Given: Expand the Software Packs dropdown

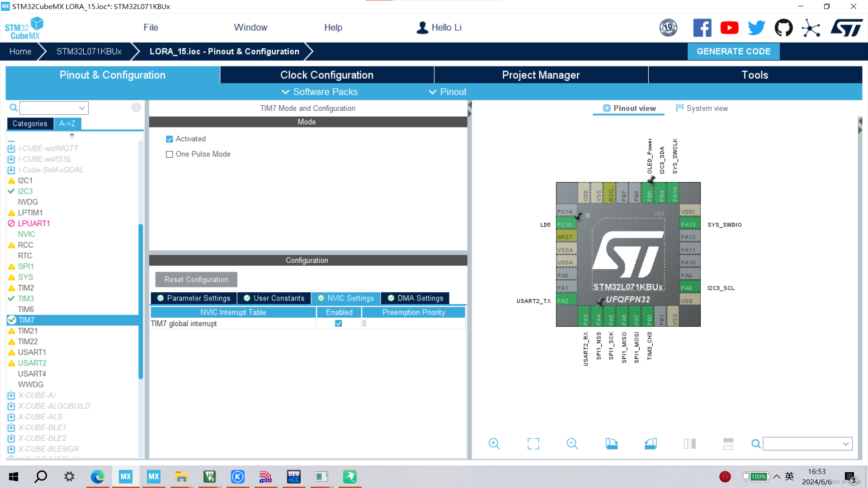Looking at the screenshot, I should [320, 92].
